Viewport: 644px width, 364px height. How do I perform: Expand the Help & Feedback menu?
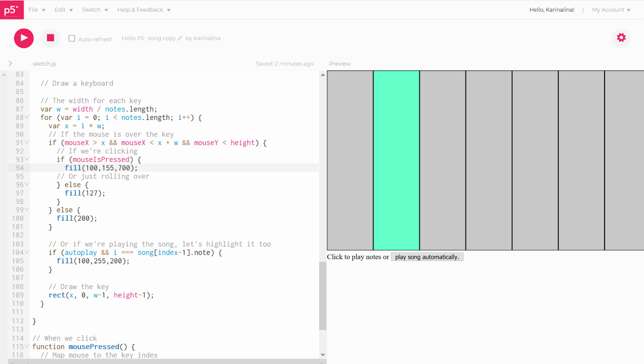coord(140,9)
